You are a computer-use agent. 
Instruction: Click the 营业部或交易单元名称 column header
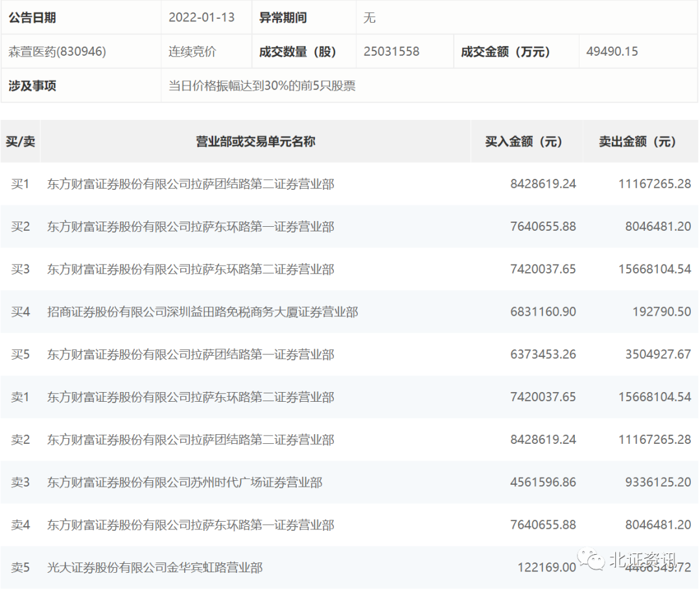pyautogui.click(x=256, y=141)
